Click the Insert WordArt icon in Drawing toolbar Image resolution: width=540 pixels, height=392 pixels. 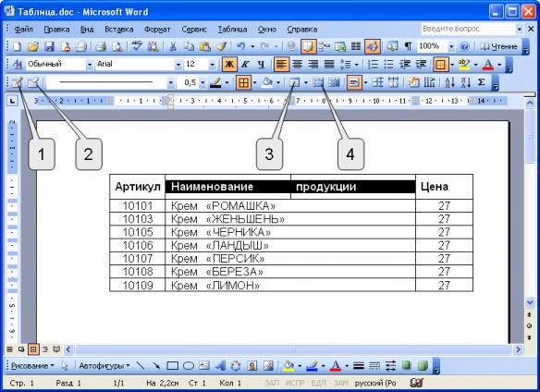220,366
